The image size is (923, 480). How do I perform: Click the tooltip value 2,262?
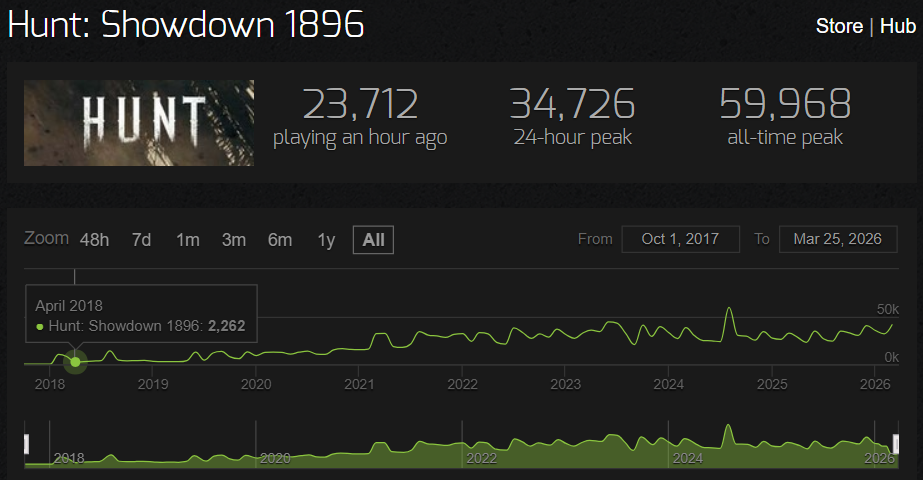click(227, 326)
